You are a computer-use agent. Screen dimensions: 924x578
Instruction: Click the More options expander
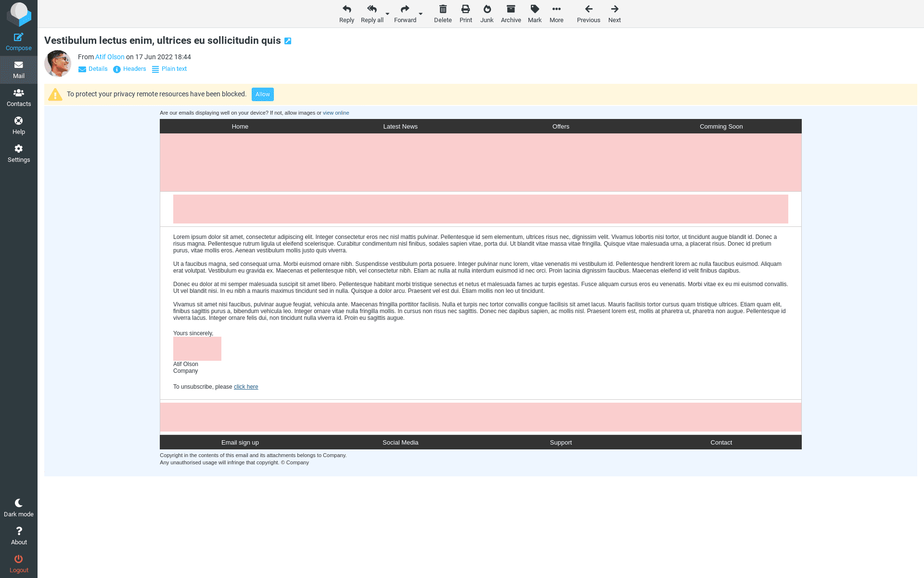click(556, 13)
